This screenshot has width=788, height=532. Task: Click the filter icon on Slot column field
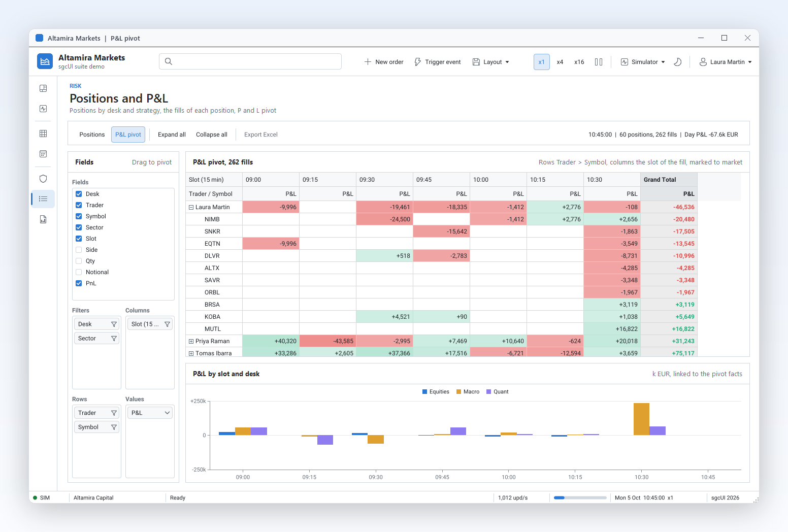(x=167, y=324)
